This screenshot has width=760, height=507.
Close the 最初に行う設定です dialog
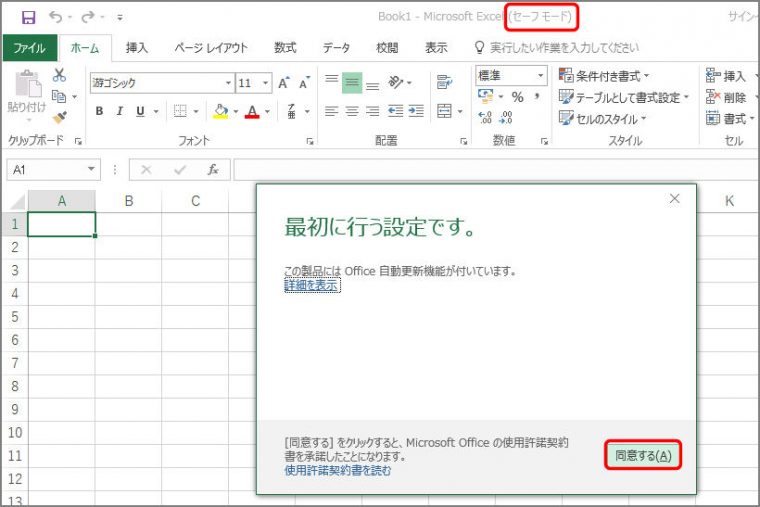pyautogui.click(x=674, y=199)
